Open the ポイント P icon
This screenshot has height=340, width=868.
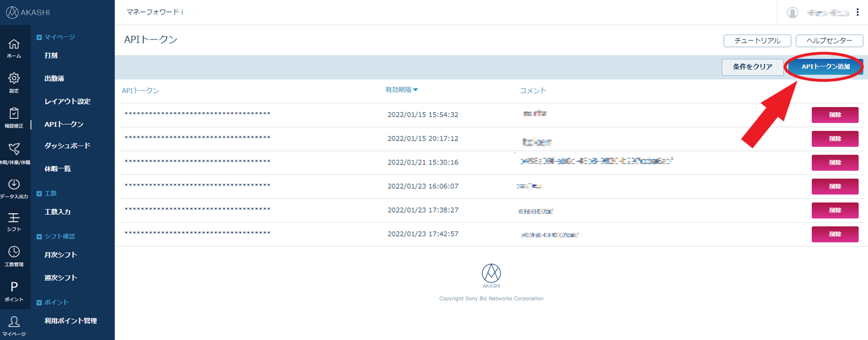14,287
